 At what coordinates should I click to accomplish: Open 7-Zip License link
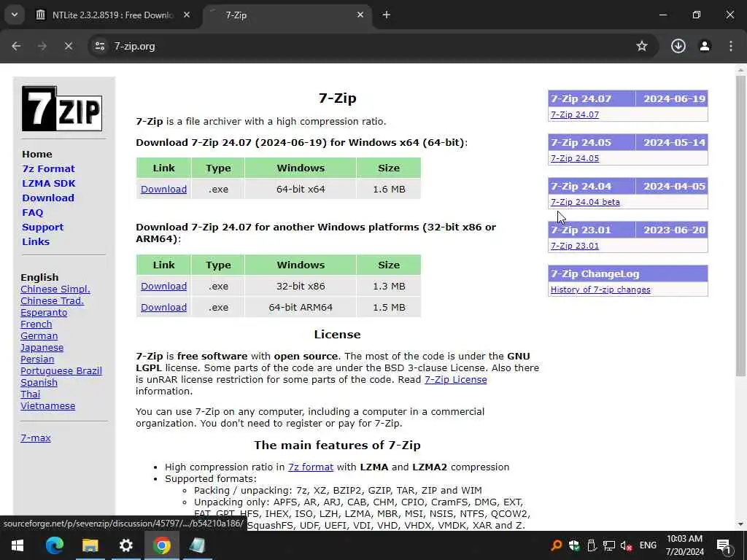(455, 379)
